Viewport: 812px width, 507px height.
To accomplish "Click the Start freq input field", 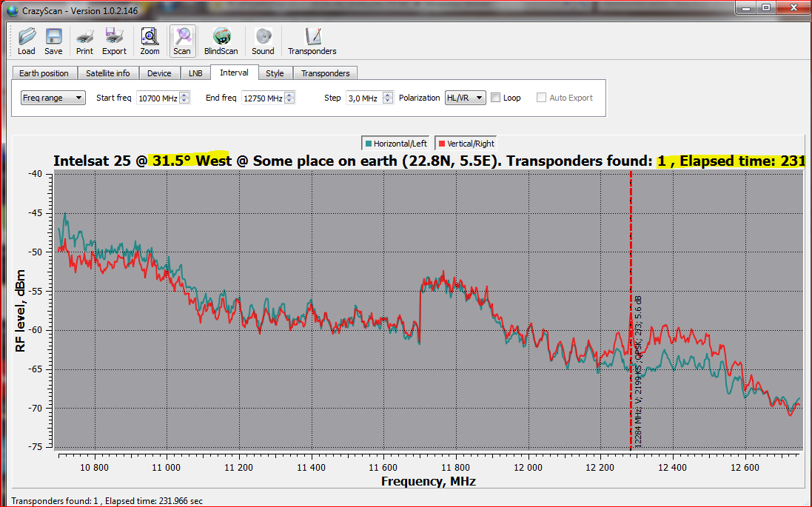I will coord(157,98).
